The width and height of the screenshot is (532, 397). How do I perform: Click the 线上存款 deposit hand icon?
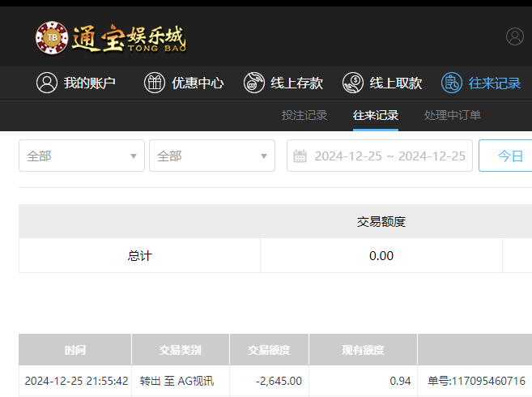point(253,83)
